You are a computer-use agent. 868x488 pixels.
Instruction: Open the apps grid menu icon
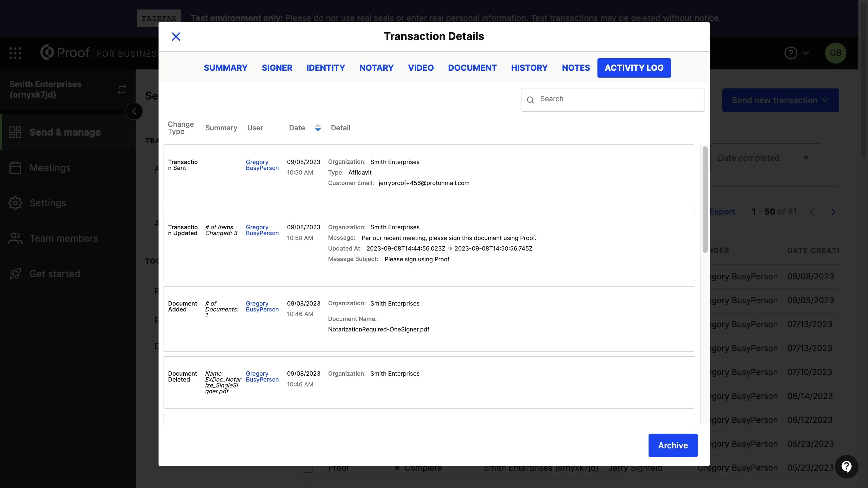[x=15, y=53]
